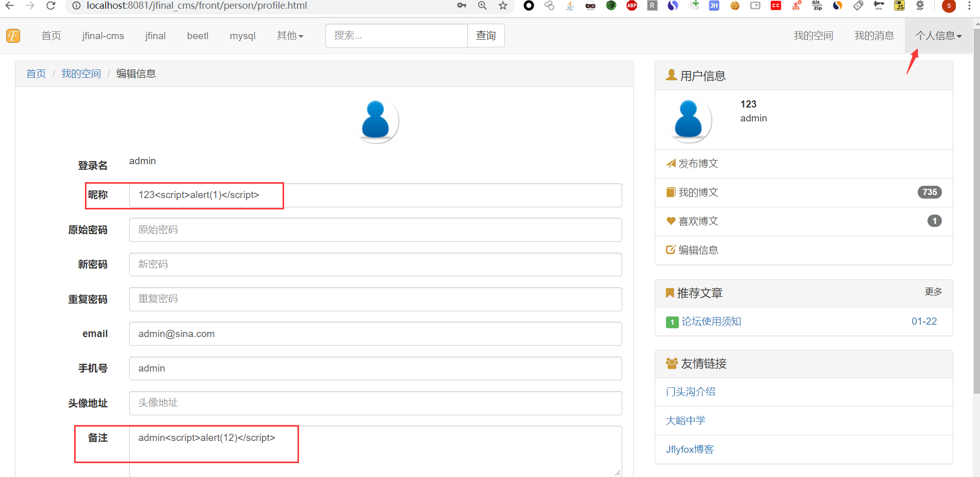The width and height of the screenshot is (980, 477).
Task: Focus the 搜索 search input
Action: coord(396,36)
